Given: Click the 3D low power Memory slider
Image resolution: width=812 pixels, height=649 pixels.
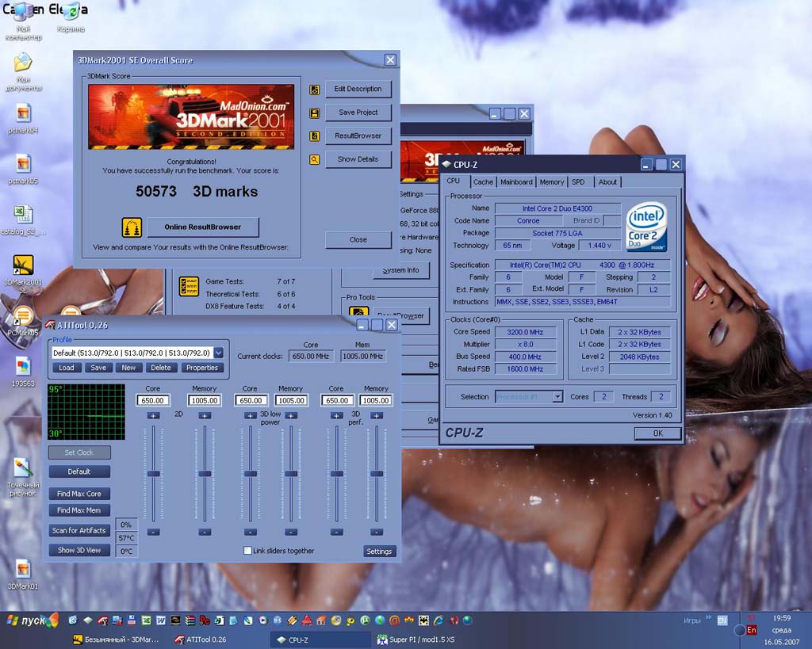Looking at the screenshot, I should click(x=291, y=474).
